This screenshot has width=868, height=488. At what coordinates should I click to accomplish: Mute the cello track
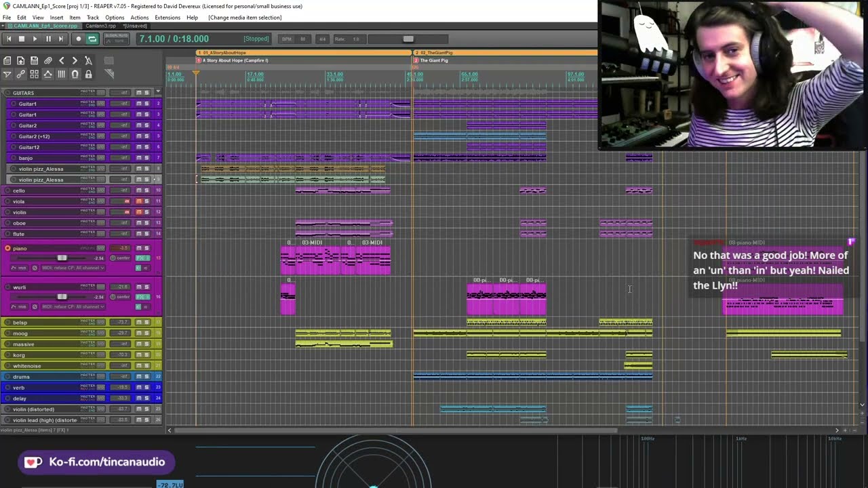139,190
